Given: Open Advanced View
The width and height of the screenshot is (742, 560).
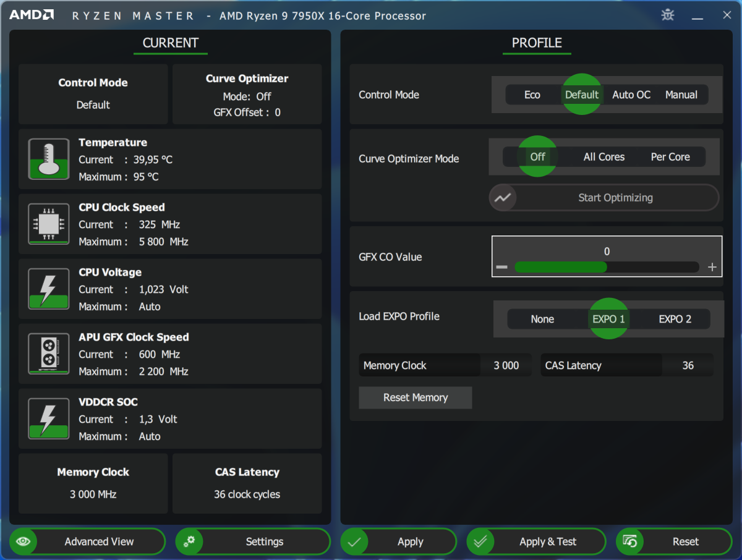Looking at the screenshot, I should point(87,541).
